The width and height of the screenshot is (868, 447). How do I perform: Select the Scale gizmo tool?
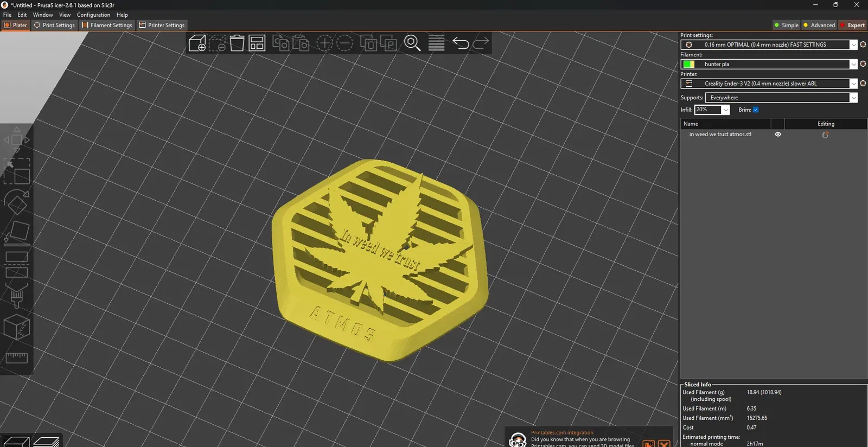point(16,171)
